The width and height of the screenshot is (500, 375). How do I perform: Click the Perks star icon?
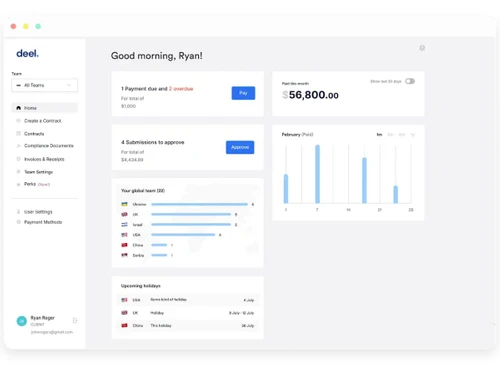point(18,184)
